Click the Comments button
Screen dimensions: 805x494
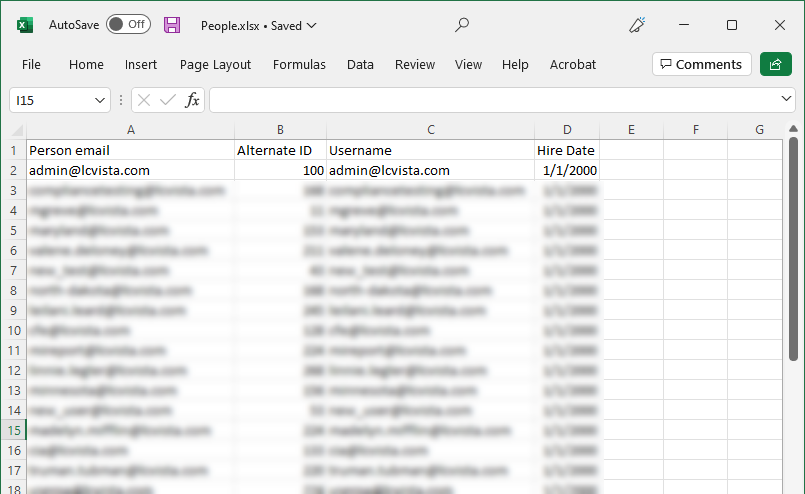(x=702, y=64)
